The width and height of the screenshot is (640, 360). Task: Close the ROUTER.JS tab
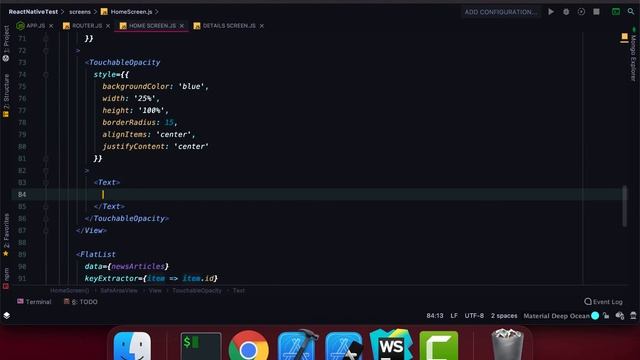[x=108, y=26]
